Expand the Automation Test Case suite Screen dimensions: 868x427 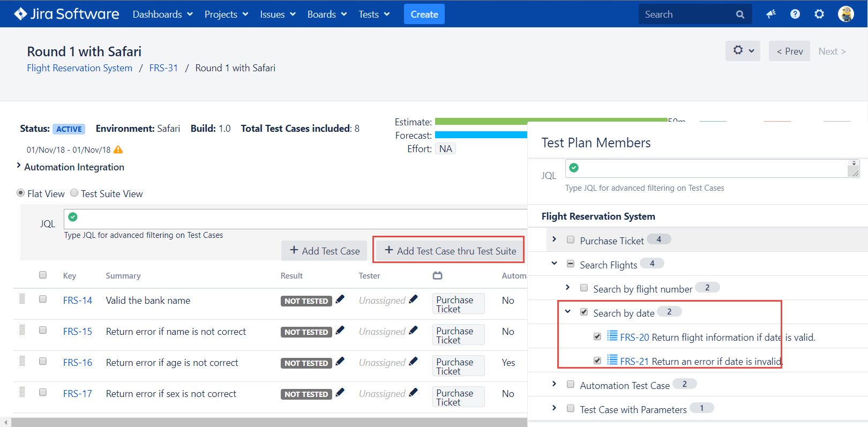[555, 384]
